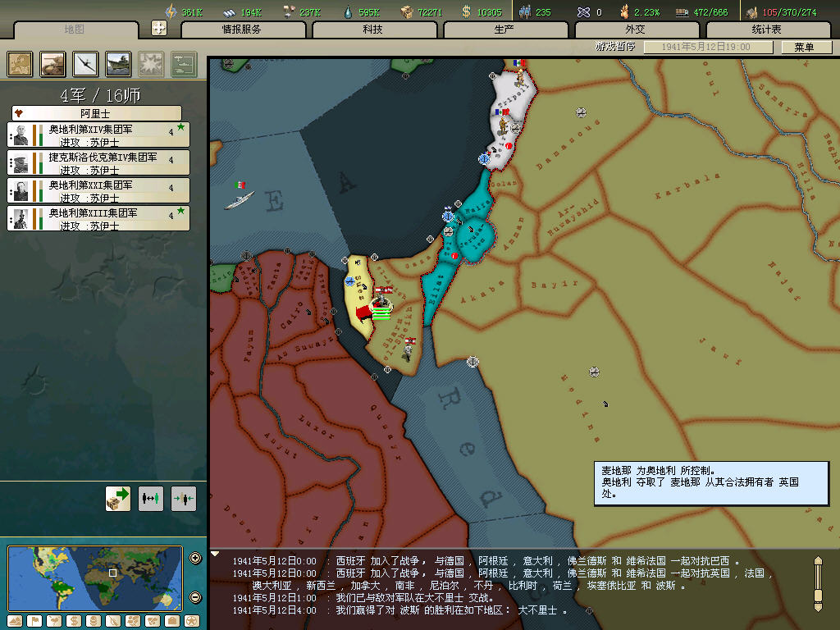Select the Europe map view icon

(x=20, y=64)
